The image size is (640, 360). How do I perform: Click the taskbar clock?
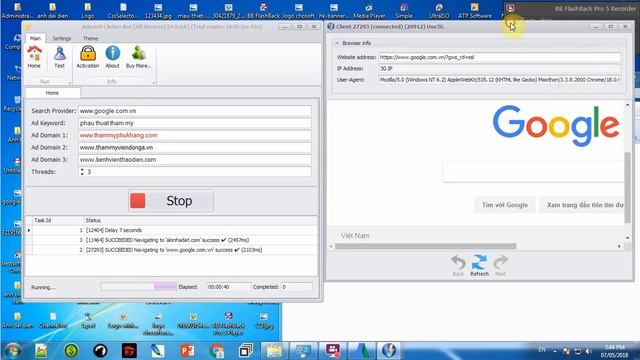tap(614, 351)
